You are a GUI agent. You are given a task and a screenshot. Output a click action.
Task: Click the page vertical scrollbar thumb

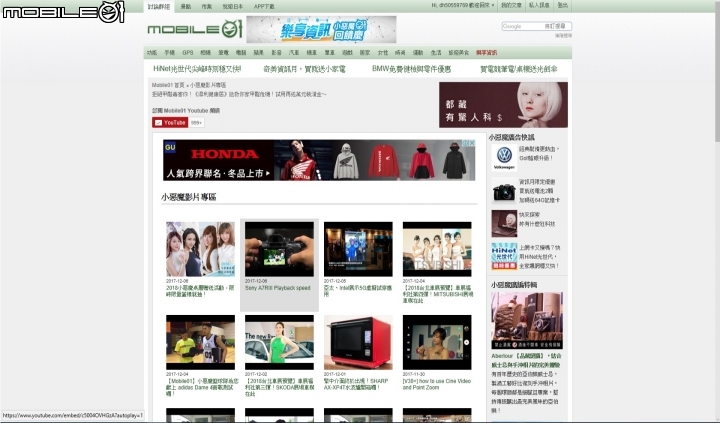717,71
